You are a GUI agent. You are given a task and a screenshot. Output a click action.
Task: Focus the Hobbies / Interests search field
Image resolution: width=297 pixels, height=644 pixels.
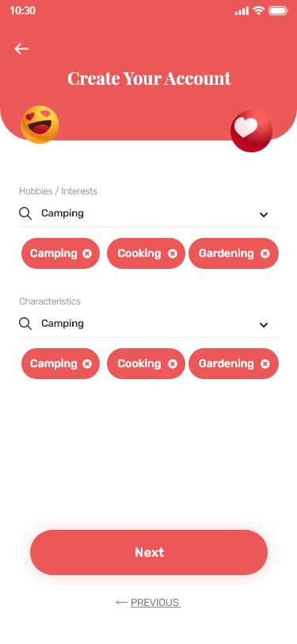(x=149, y=213)
